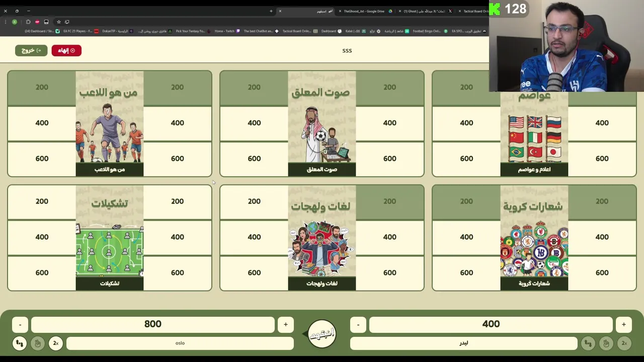Click the ليدر team score value 400

(491, 325)
